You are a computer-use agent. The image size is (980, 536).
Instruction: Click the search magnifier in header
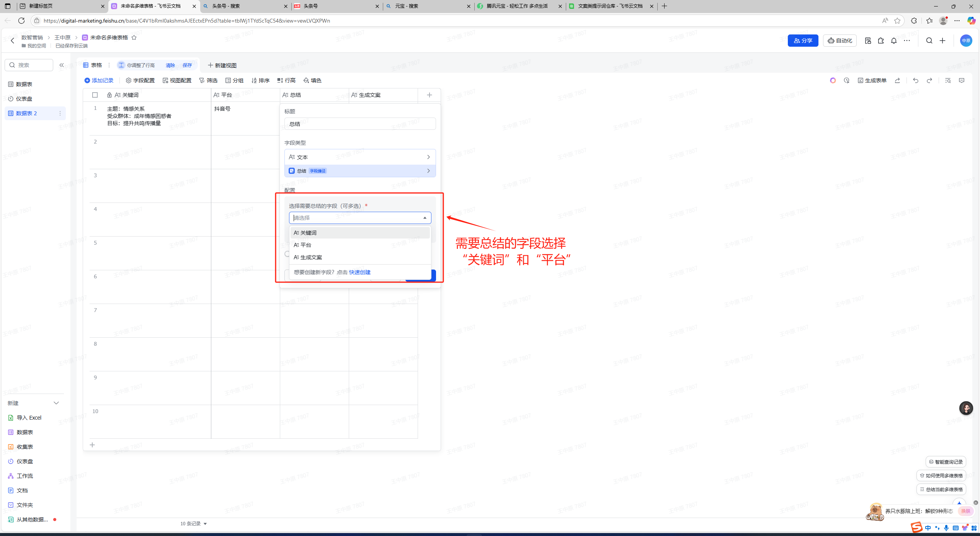pyautogui.click(x=929, y=41)
